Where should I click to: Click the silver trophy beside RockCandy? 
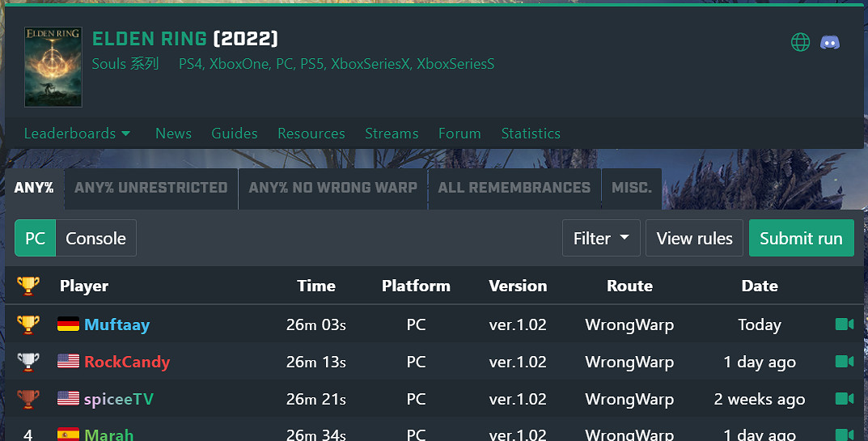click(28, 362)
